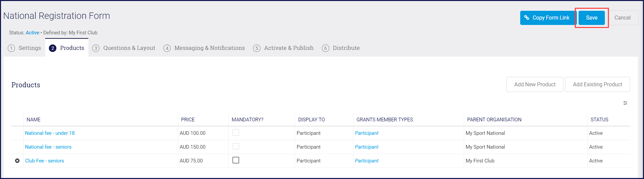Toggle mandatory checkbox for National fee - seniors
Screen dimensions: 644x179
pos(236,147)
